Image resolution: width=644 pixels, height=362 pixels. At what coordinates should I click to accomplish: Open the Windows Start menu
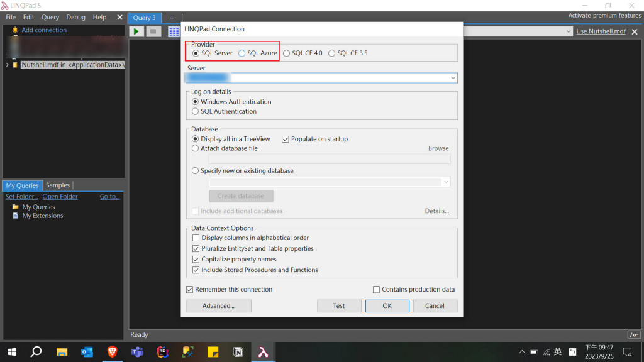click(12, 352)
